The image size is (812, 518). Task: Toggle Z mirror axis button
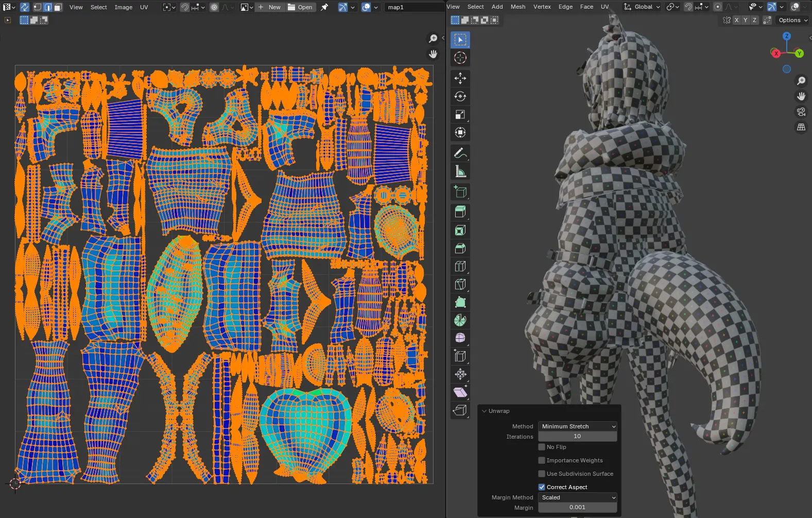point(754,20)
